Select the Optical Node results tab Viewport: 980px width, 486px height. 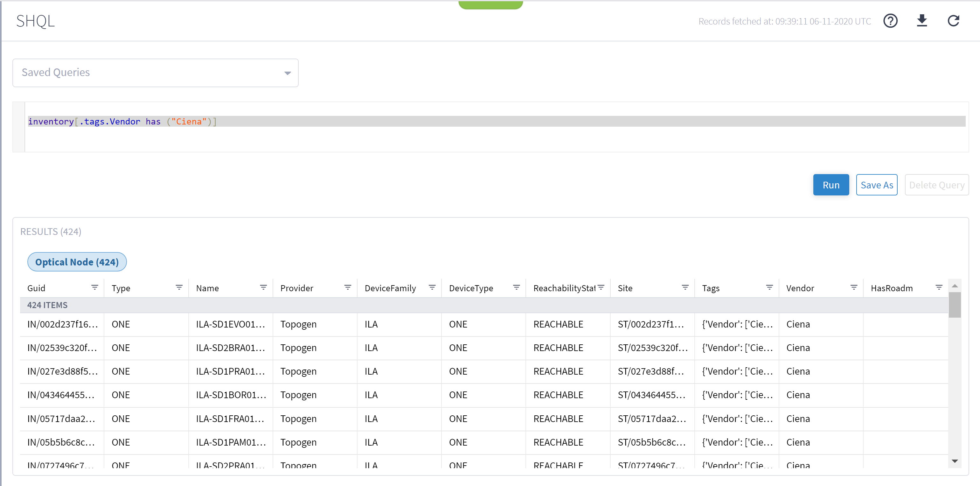coord(77,262)
